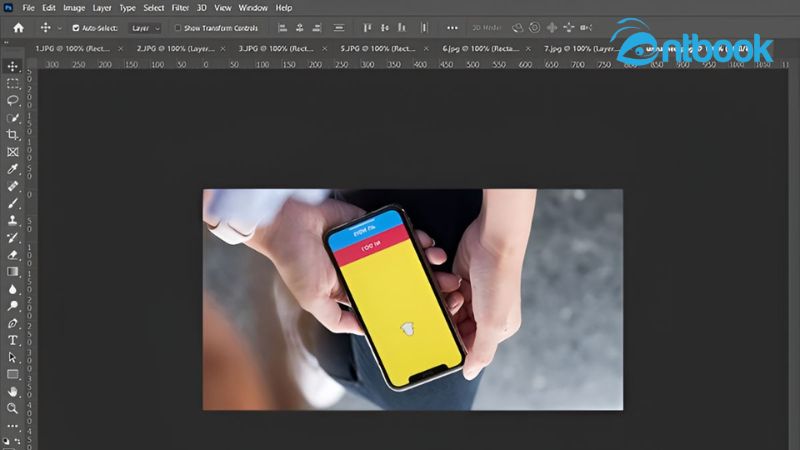
Task: Select the Eyedropper tool
Action: (13, 169)
